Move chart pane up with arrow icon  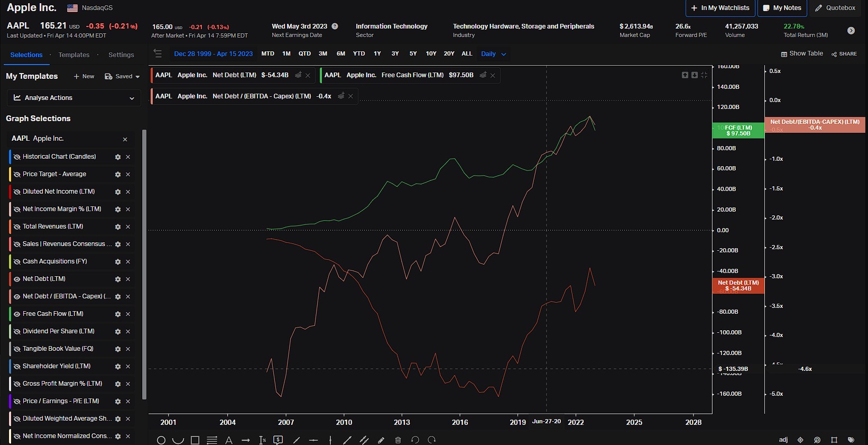(685, 75)
